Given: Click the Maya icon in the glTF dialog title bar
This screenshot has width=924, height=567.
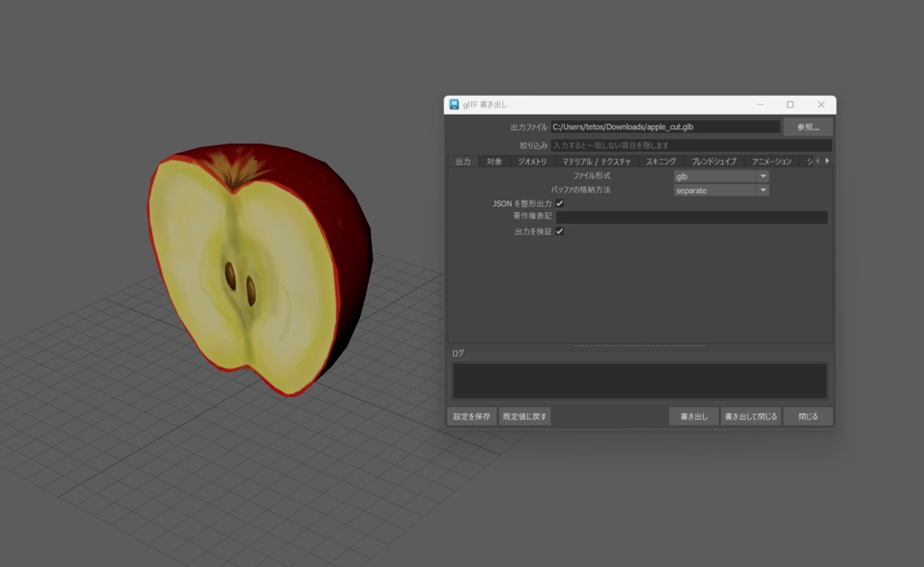Looking at the screenshot, I should click(x=454, y=105).
